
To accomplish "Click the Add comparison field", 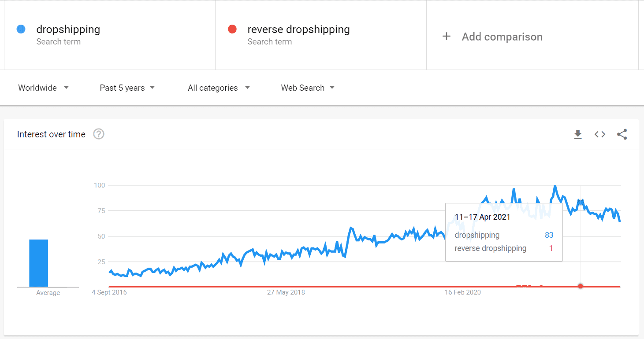I will pos(502,37).
